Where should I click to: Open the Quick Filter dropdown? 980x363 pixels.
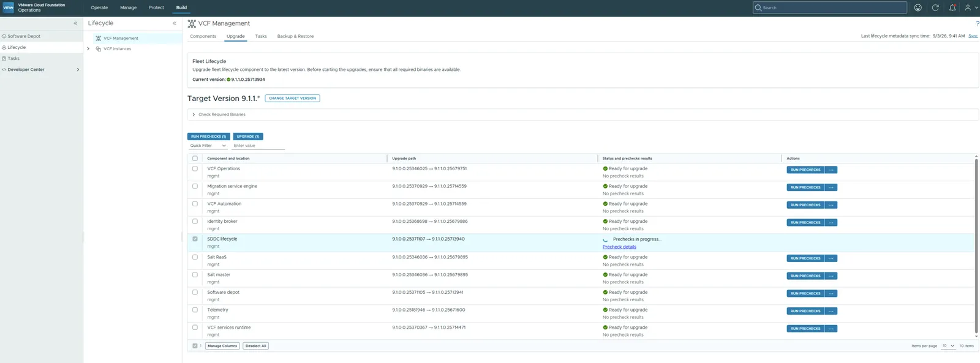pos(208,146)
